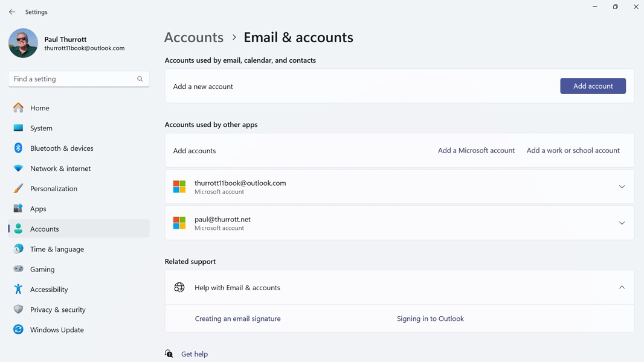The height and width of the screenshot is (362, 644).
Task: Select the Personalization brush icon
Action: coord(19,188)
